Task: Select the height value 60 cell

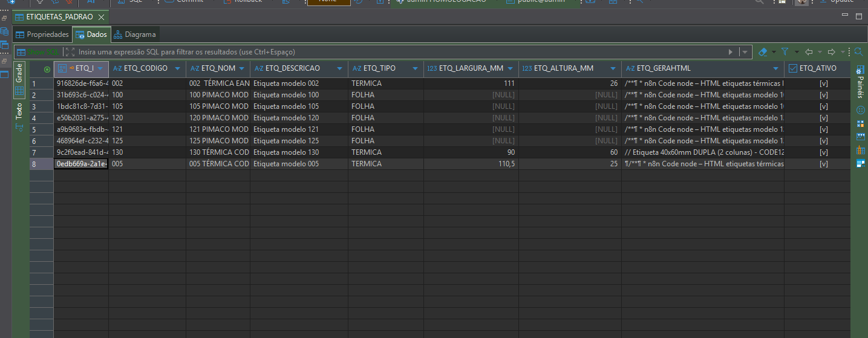Action: pos(570,152)
